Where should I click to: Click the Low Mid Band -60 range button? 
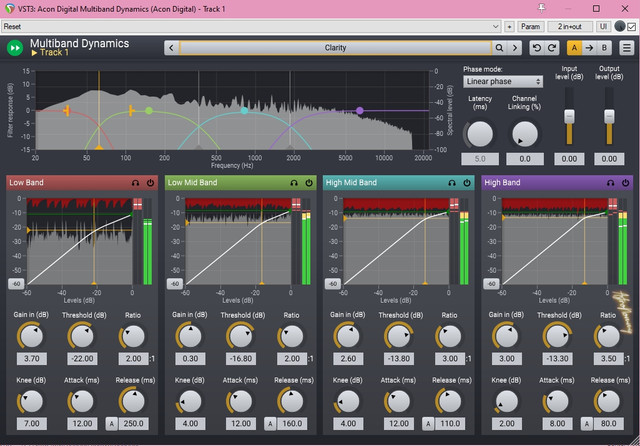(174, 284)
